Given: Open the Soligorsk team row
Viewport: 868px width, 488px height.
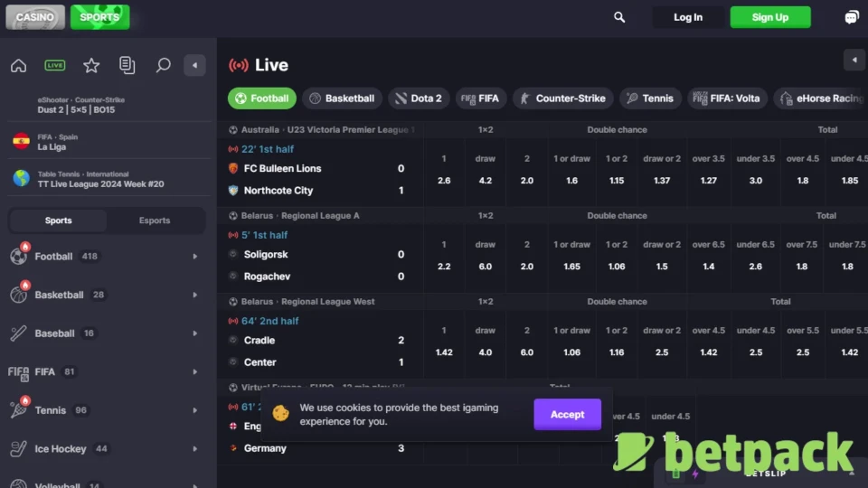Looking at the screenshot, I should click(x=316, y=255).
